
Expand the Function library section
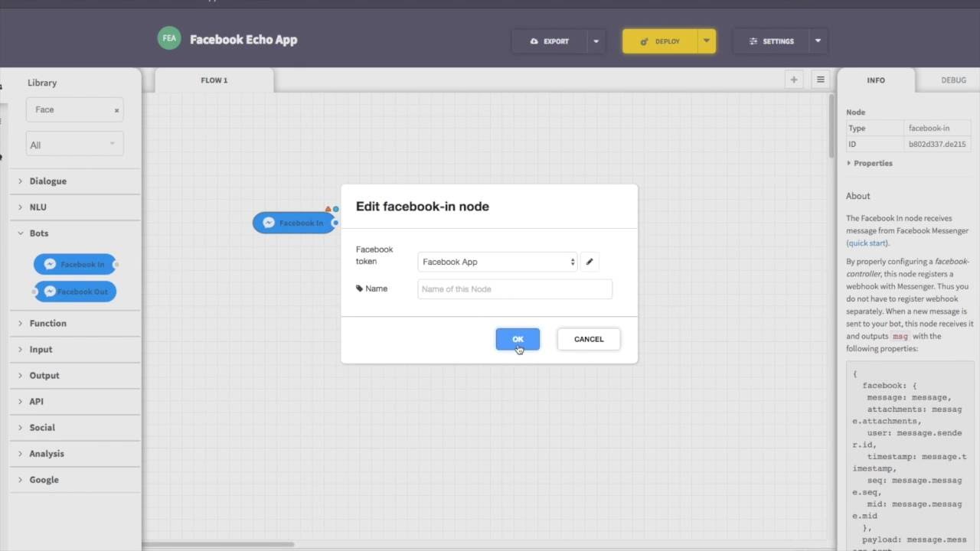(74, 324)
